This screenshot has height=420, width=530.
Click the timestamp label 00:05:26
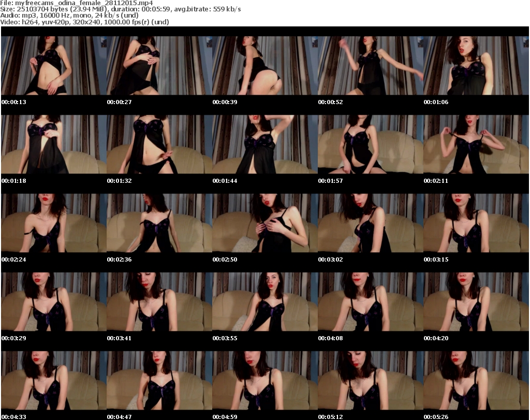436,417
